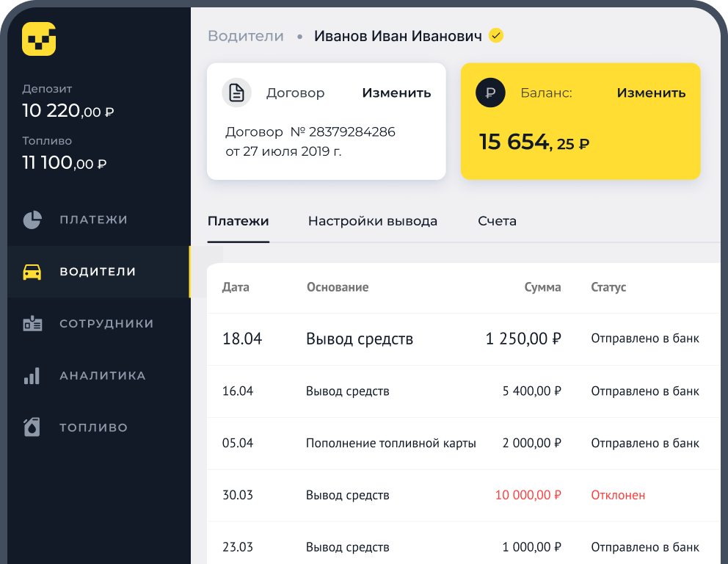Click Изменить next to Баланс
The height and width of the screenshot is (564, 728).
tap(651, 93)
